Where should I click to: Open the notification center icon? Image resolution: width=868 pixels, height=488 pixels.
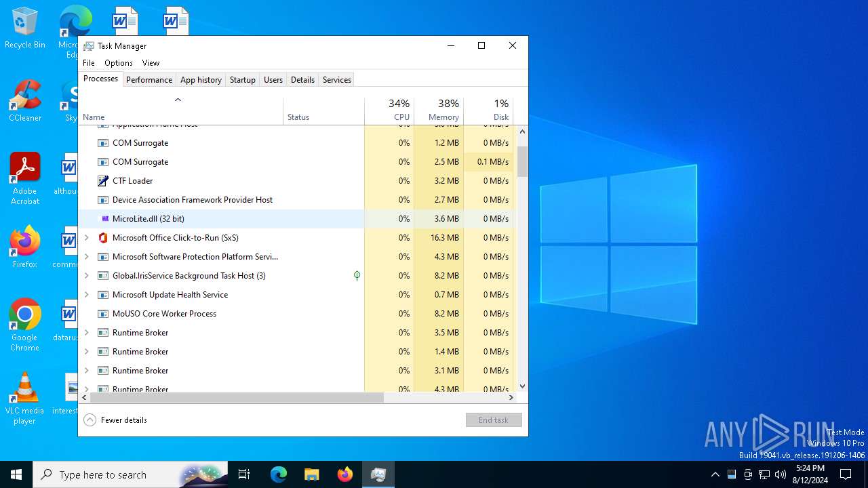pyautogui.click(x=846, y=474)
